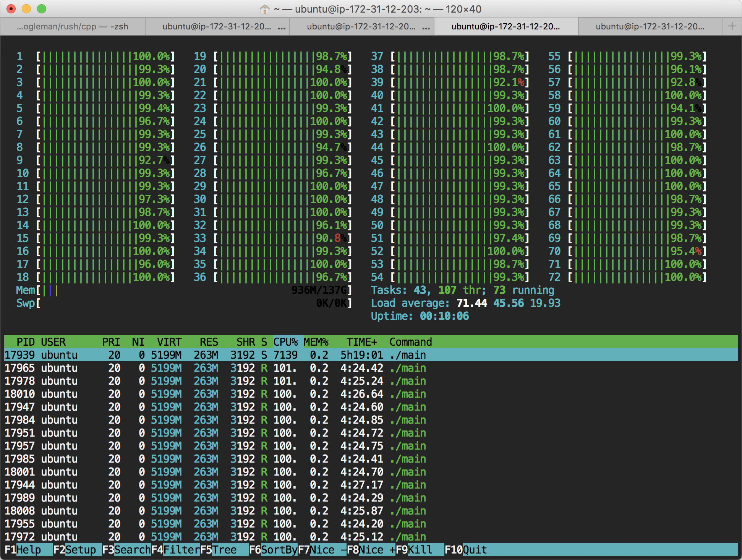Click F9 Kill in htop footer
This screenshot has height=560, width=742.
420,550
